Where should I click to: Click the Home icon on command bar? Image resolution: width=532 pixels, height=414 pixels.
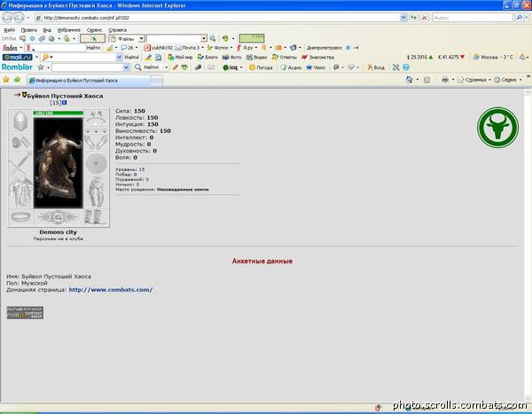tap(409, 80)
